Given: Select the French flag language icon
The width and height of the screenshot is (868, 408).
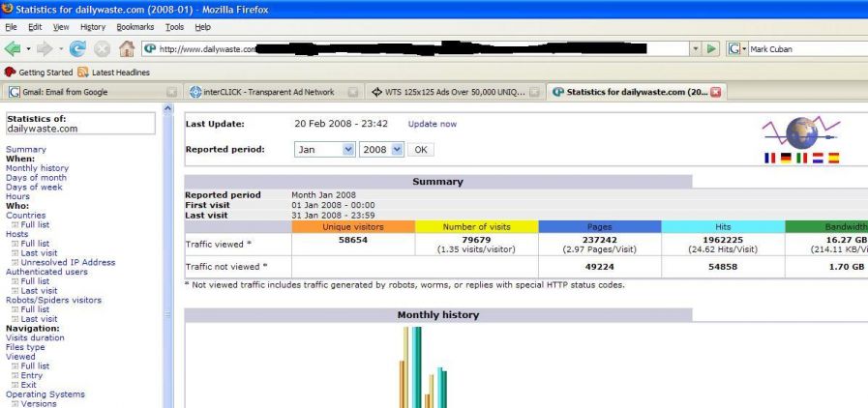Looking at the screenshot, I should pyautogui.click(x=770, y=159).
